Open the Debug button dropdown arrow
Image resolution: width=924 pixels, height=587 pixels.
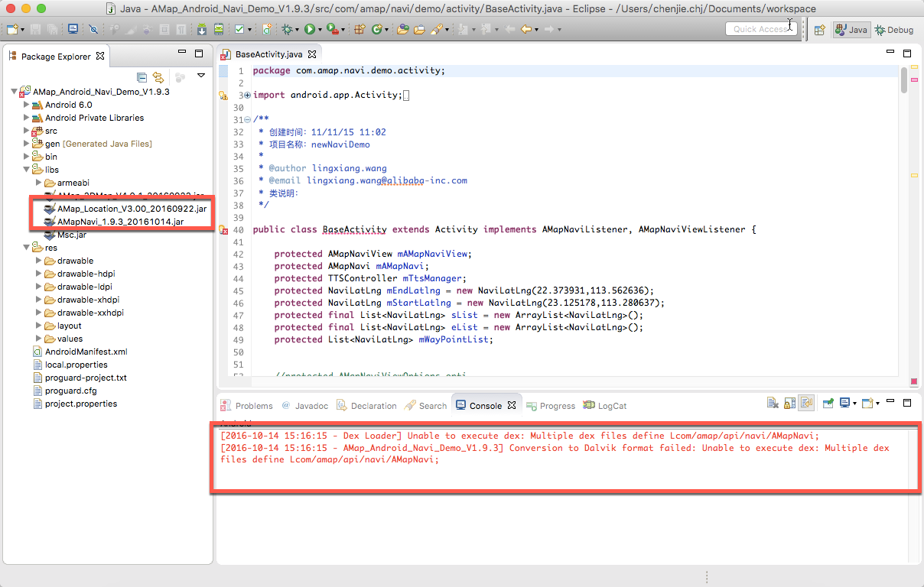click(x=298, y=30)
